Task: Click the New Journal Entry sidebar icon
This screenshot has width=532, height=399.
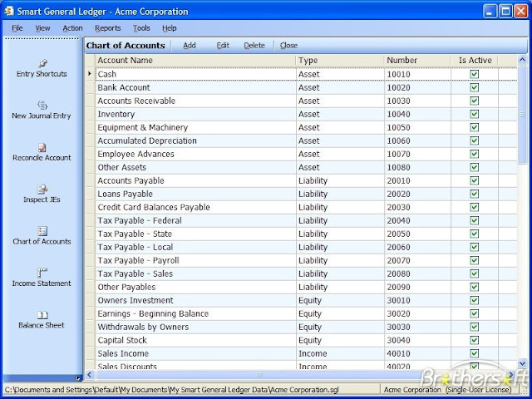Action: point(42,106)
